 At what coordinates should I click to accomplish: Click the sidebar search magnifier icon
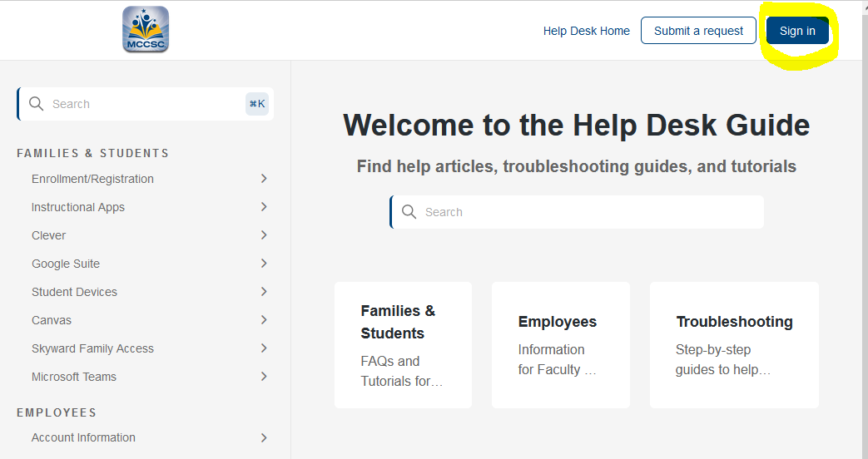(36, 104)
